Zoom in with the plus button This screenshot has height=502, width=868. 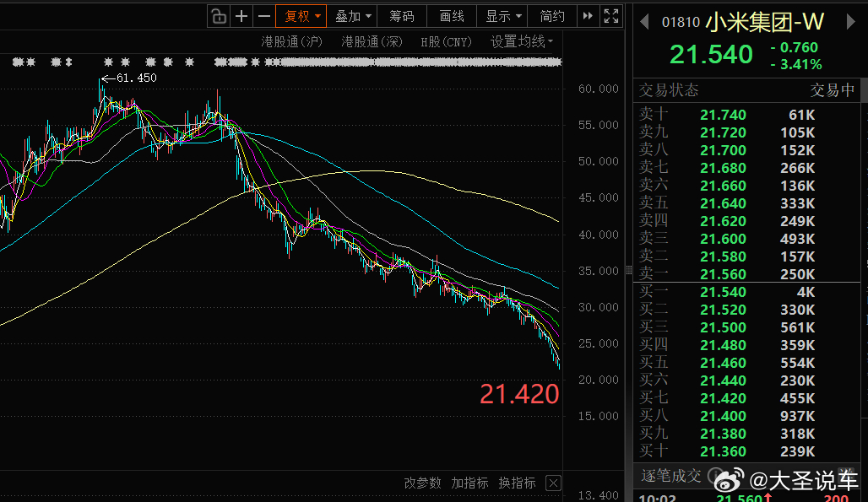[241, 16]
